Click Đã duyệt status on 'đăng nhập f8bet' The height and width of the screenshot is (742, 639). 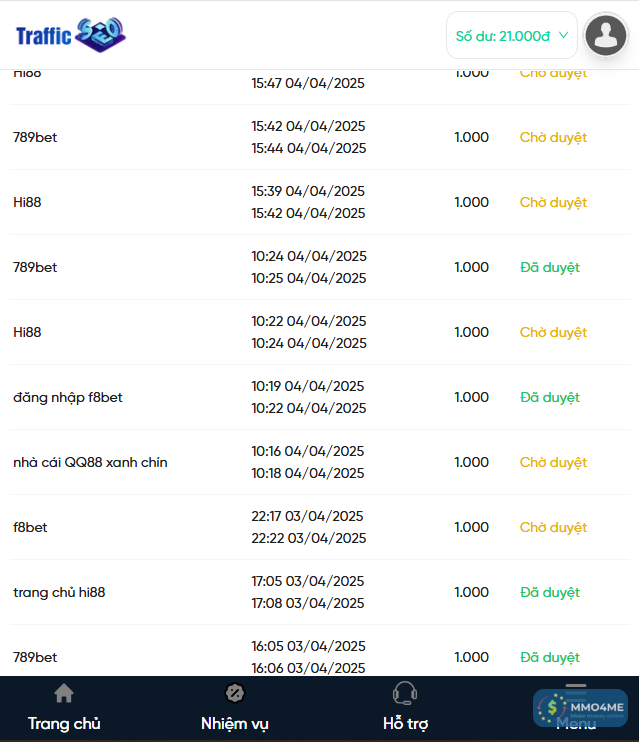(550, 398)
